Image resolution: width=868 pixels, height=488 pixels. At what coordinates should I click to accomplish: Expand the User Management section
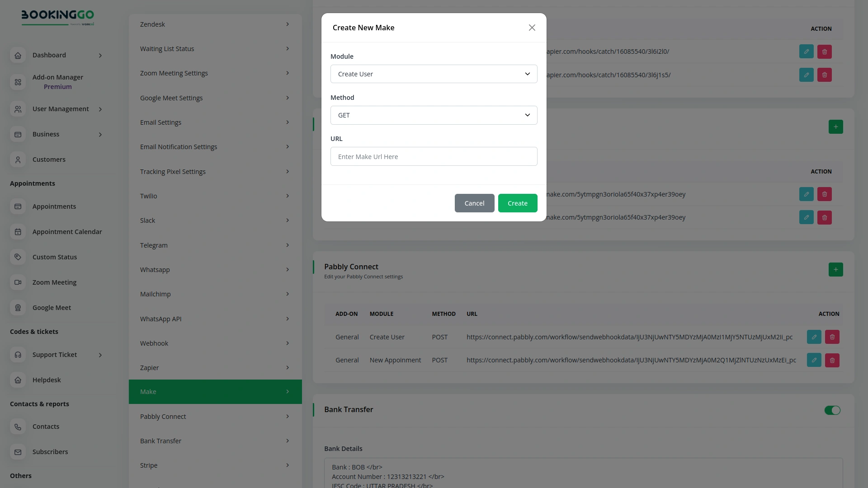[x=60, y=109]
